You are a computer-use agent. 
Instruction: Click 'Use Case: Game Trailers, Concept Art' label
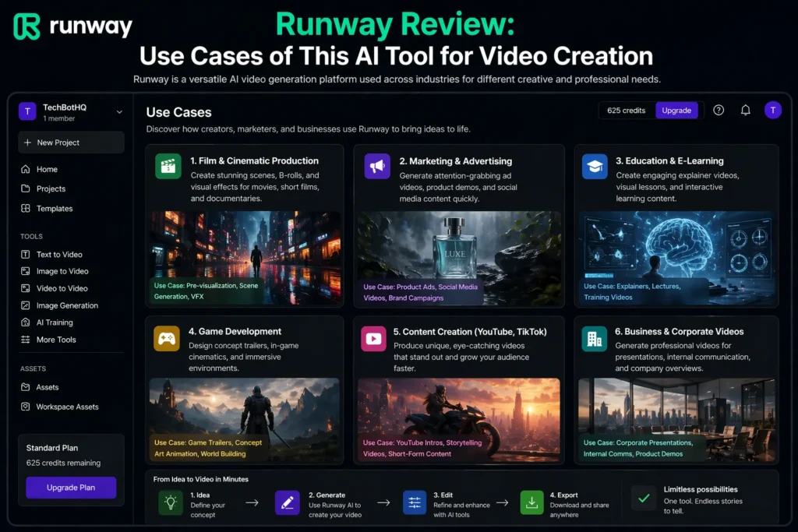[x=208, y=448]
